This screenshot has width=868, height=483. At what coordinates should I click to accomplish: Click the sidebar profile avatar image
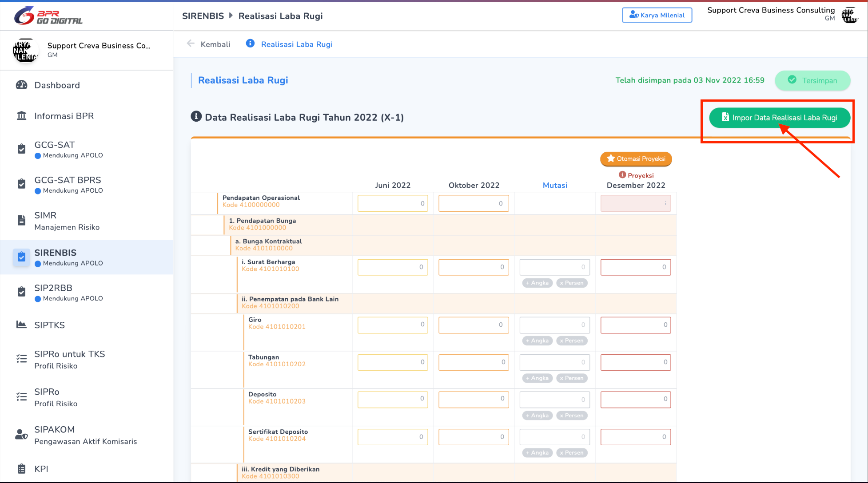click(x=25, y=50)
